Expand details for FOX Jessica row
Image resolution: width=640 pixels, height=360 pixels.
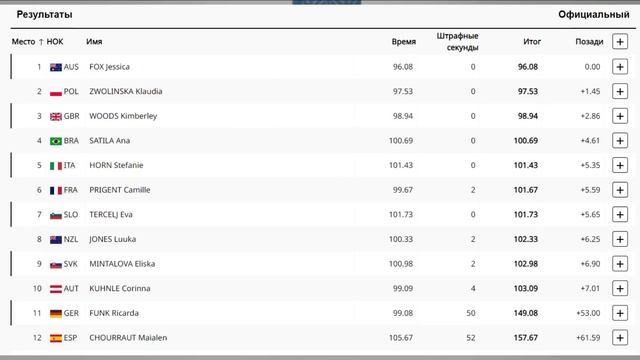620,67
